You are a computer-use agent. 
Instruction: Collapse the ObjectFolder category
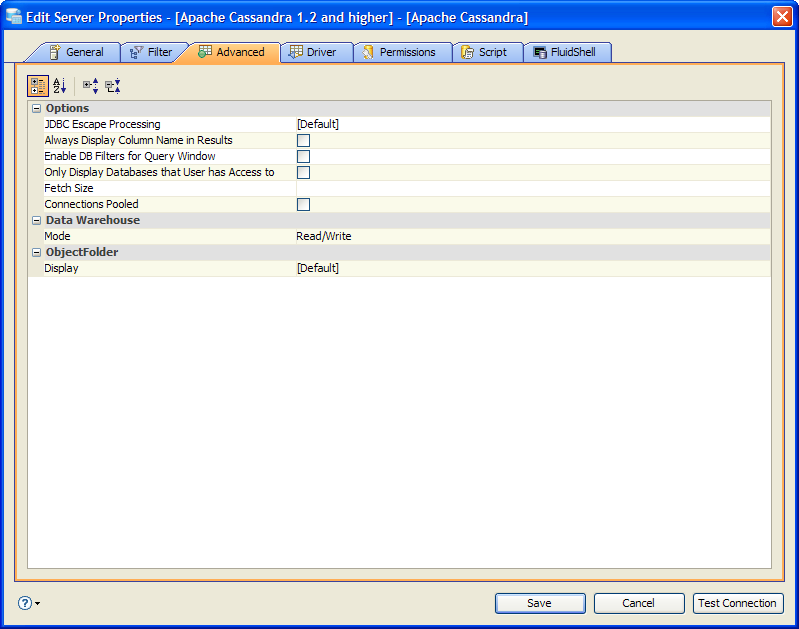(x=36, y=252)
